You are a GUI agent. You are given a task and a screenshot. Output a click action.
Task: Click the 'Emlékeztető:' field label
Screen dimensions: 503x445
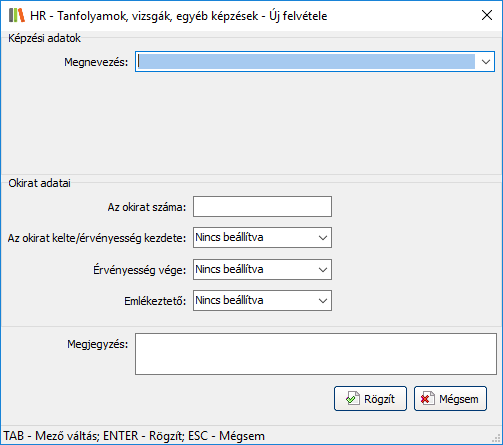click(155, 301)
